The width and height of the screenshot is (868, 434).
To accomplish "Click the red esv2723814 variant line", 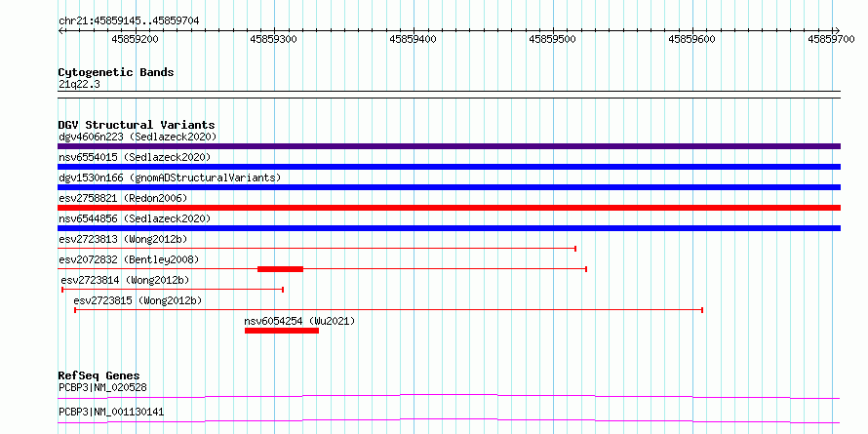I will point(173,290).
